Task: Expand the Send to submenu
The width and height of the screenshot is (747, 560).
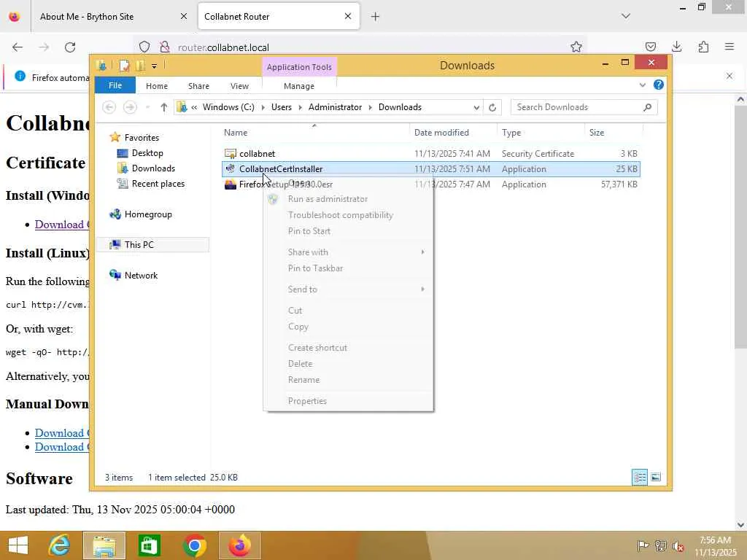Action: click(x=348, y=289)
